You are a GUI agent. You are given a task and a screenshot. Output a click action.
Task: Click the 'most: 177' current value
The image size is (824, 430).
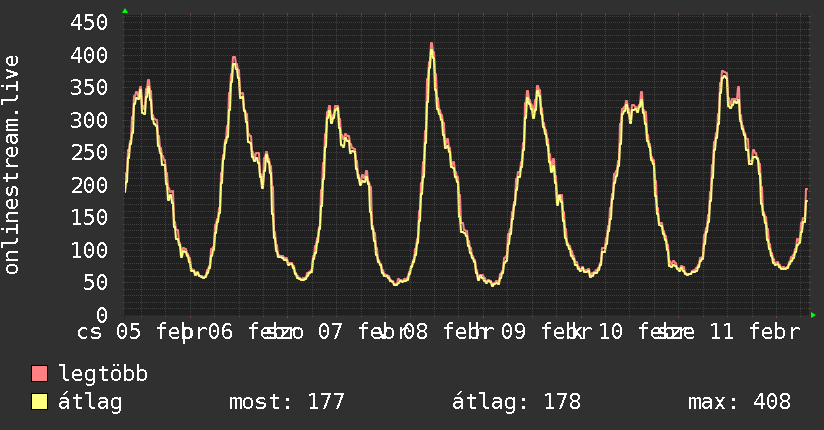point(287,402)
